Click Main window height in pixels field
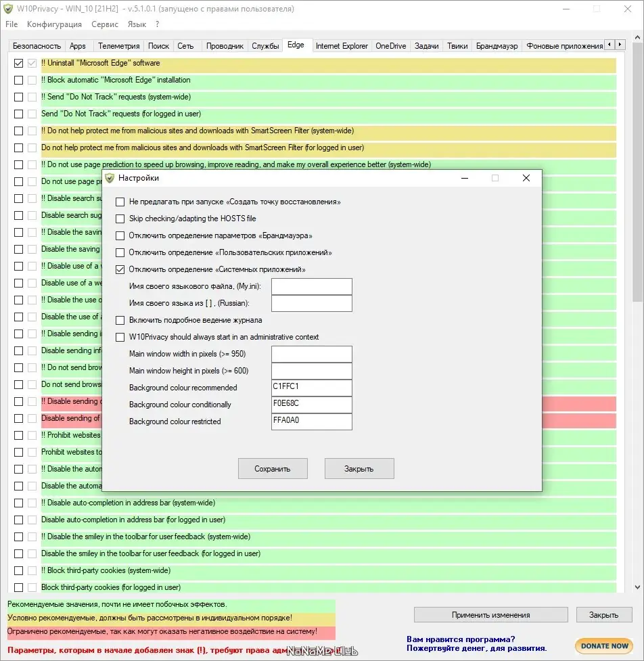 click(311, 371)
